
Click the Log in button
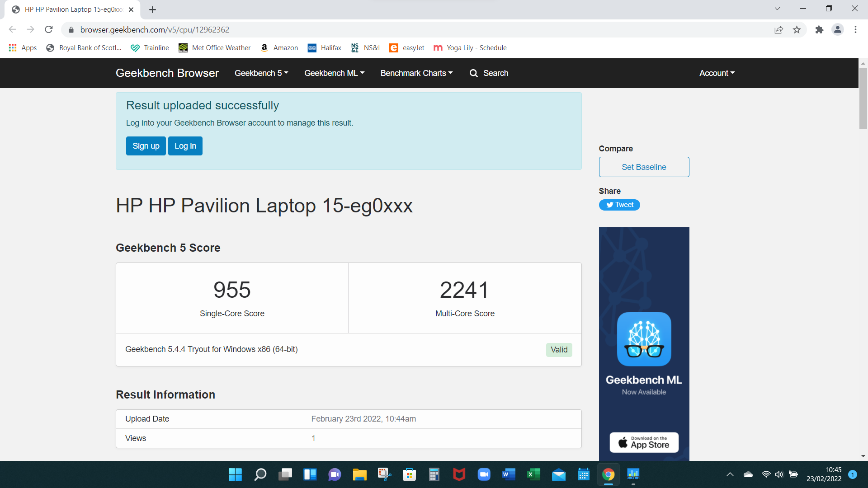185,146
